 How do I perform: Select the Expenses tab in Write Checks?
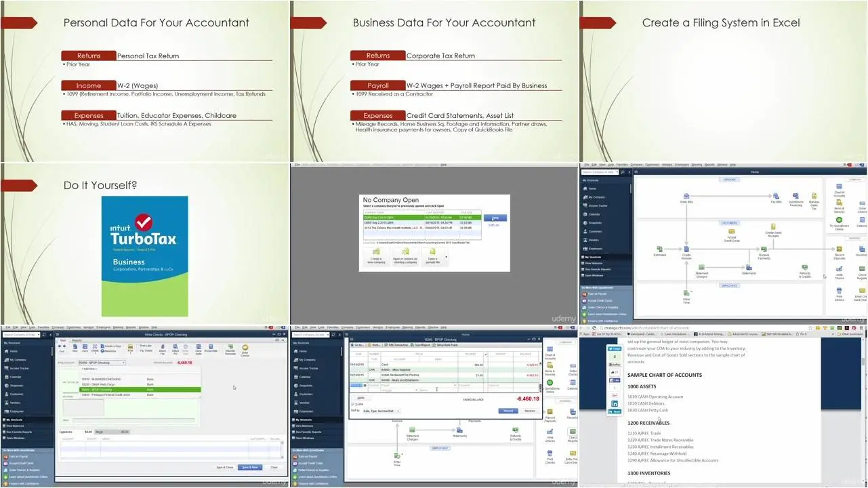click(76, 431)
